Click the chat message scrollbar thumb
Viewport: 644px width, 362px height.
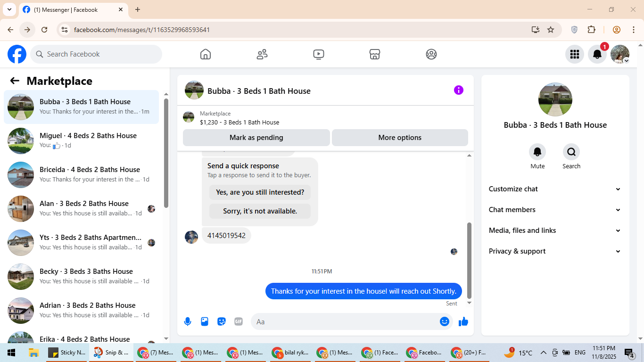click(469, 260)
